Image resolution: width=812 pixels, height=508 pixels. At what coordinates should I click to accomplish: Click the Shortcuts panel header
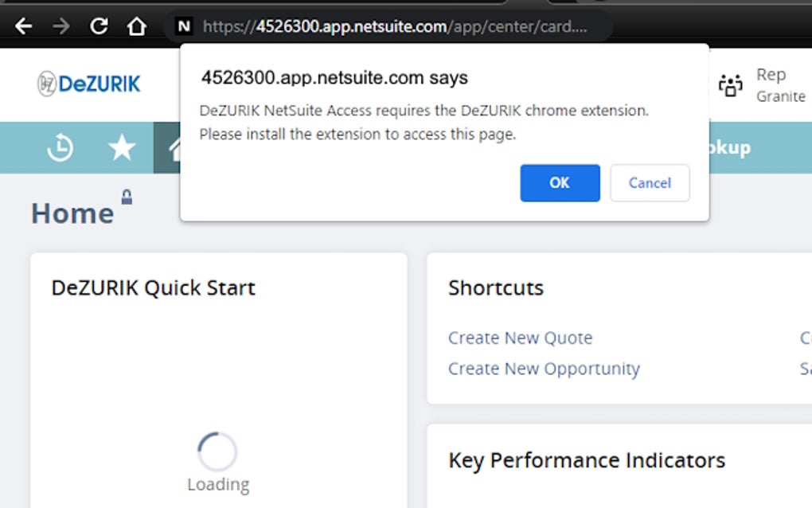pos(495,287)
